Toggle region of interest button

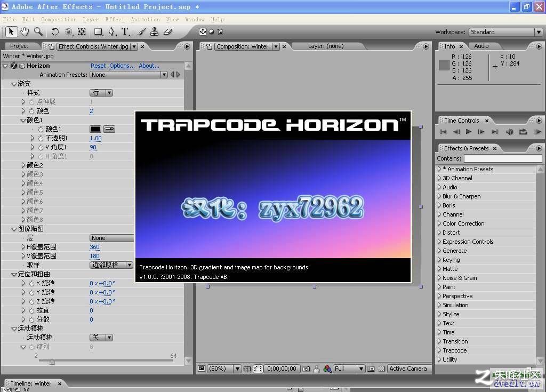258,369
